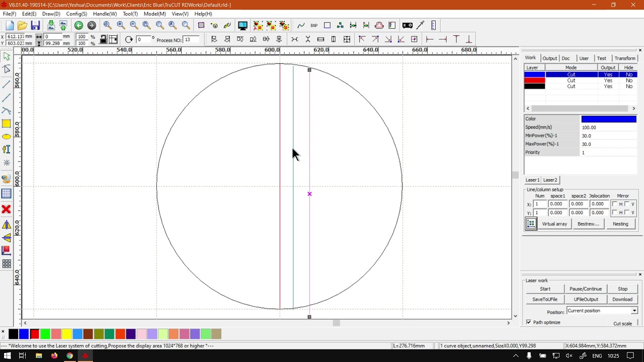The image size is (644, 362).
Task: Toggle the Y row Mirror V checkbox
Action: click(x=627, y=213)
